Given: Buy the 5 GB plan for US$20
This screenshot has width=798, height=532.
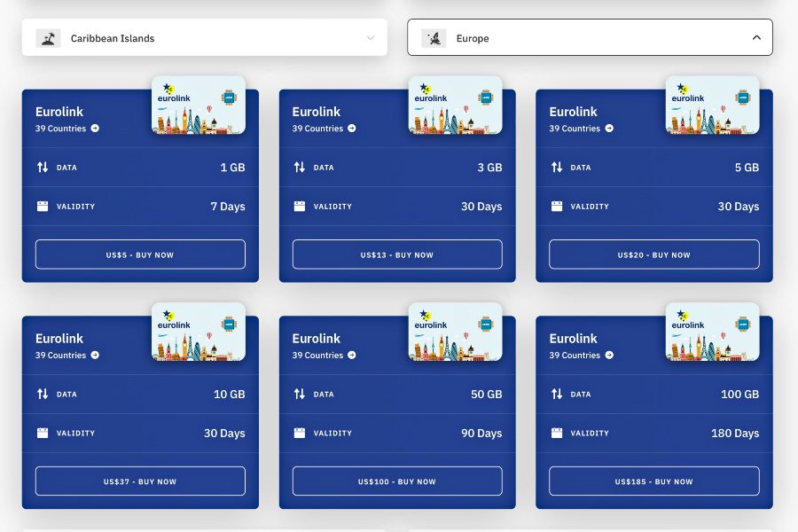Looking at the screenshot, I should click(x=654, y=254).
